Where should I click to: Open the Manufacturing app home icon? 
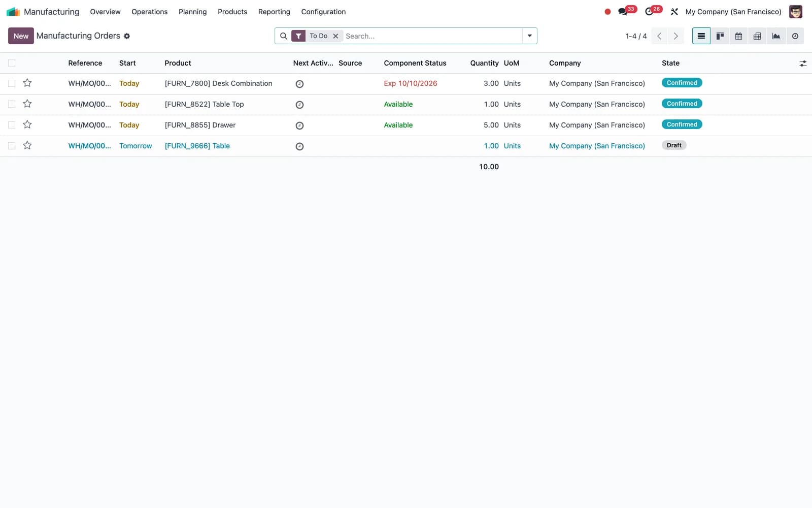[13, 12]
